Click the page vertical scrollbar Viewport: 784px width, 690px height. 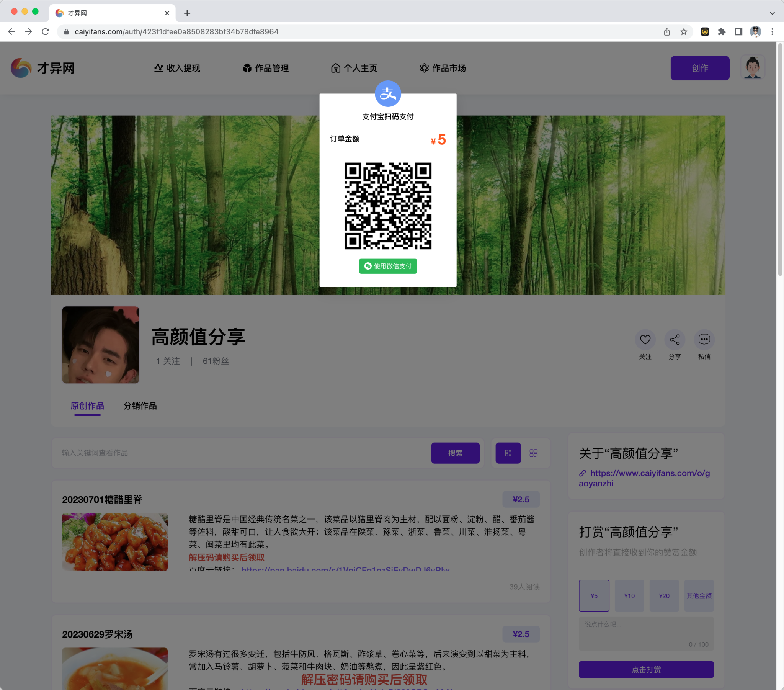coord(780,159)
